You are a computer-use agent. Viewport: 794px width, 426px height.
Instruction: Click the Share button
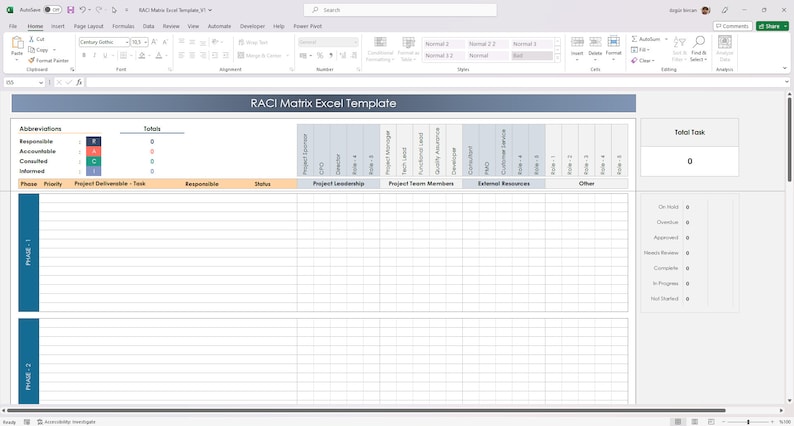(769, 26)
